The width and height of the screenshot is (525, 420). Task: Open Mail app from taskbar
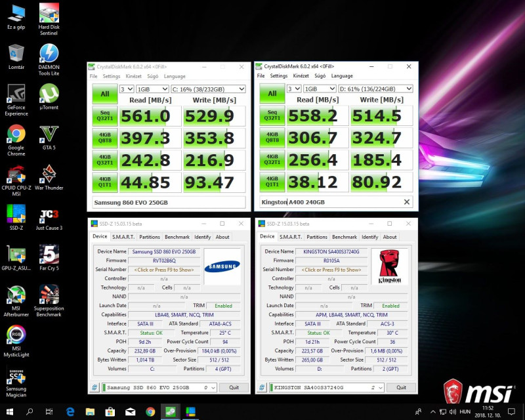(x=130, y=411)
